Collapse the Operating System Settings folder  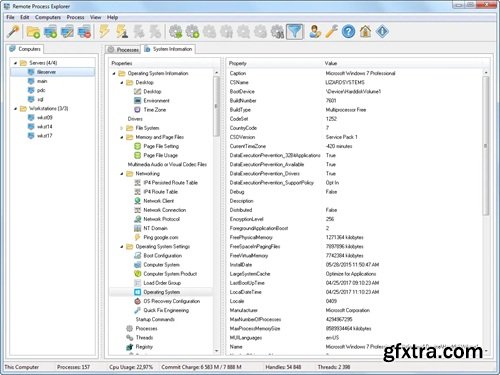122,247
